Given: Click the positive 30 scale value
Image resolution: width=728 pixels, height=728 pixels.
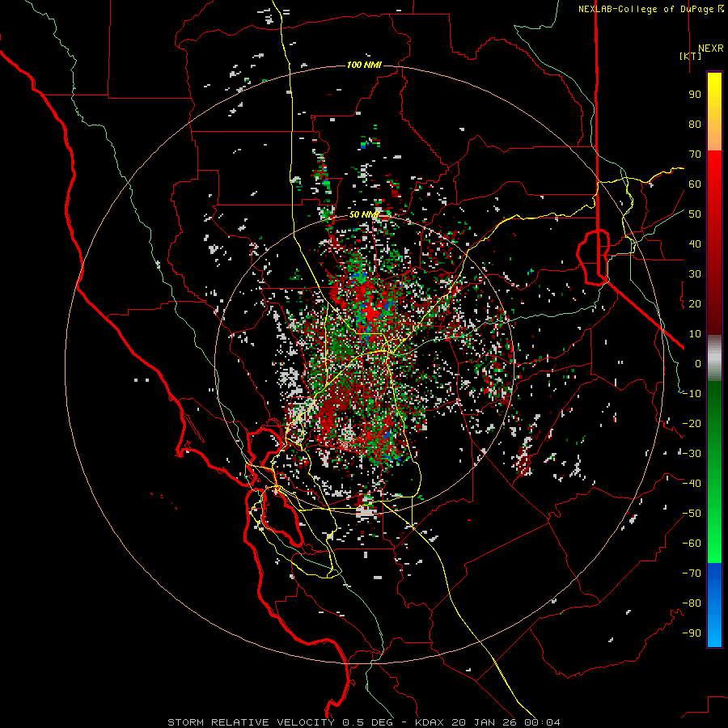Looking at the screenshot, I should coord(695,274).
